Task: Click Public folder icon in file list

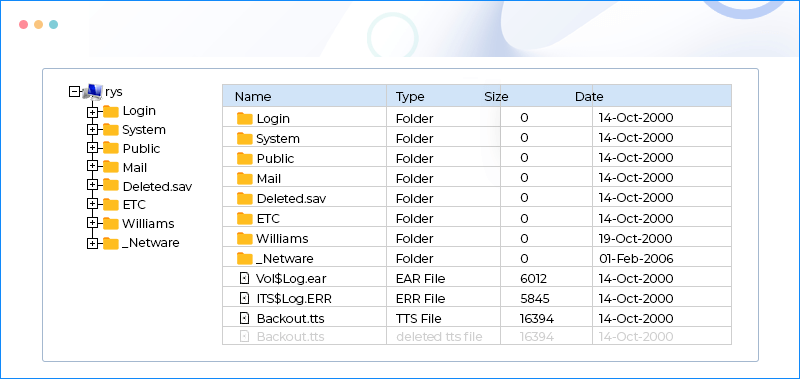Action: click(245, 159)
